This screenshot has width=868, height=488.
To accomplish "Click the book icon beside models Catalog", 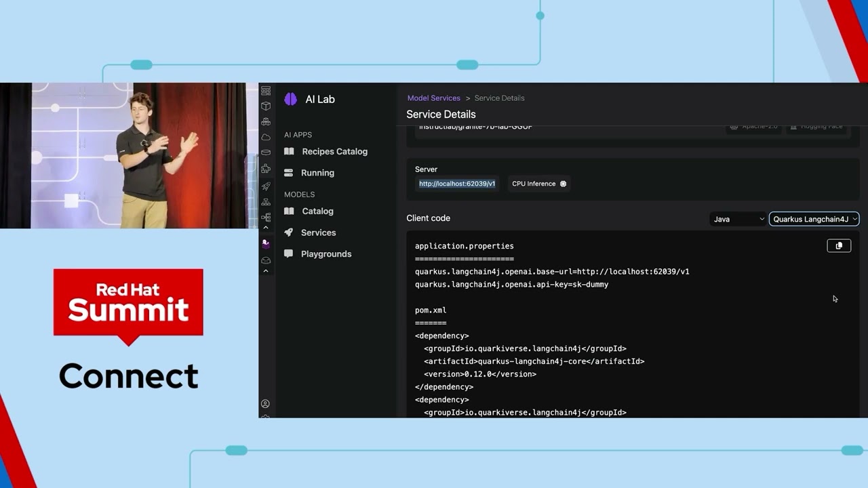I will click(x=289, y=211).
